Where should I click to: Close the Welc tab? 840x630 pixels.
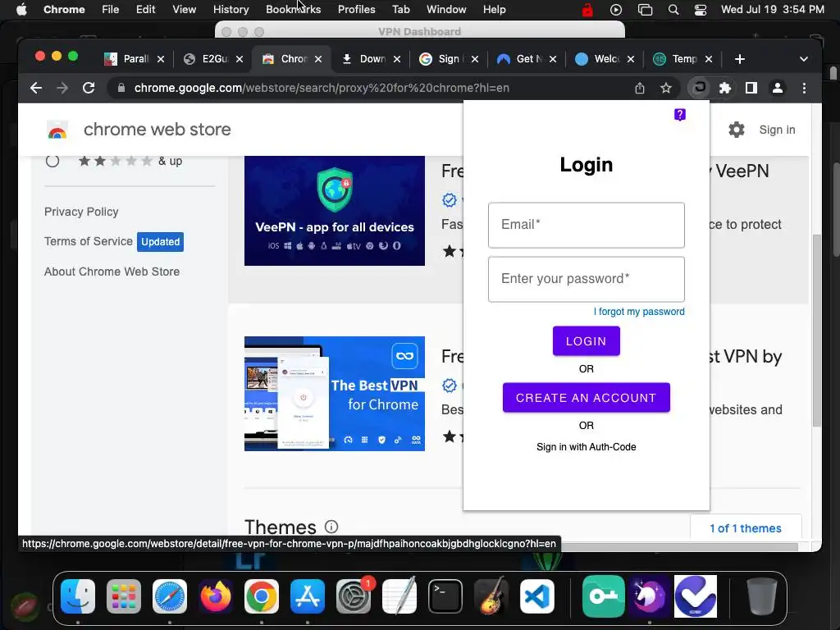point(631,59)
